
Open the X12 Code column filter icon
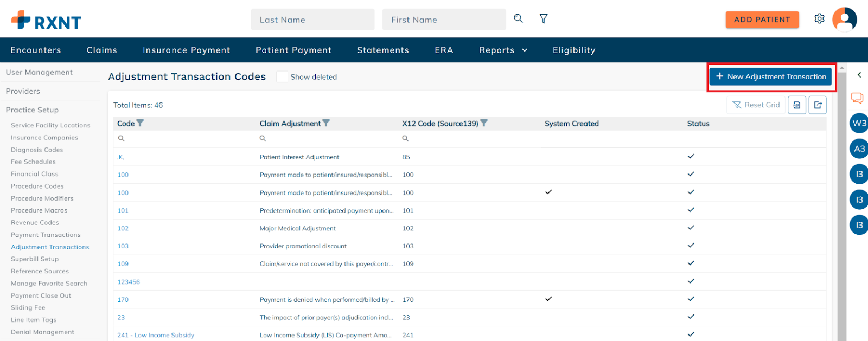click(484, 123)
